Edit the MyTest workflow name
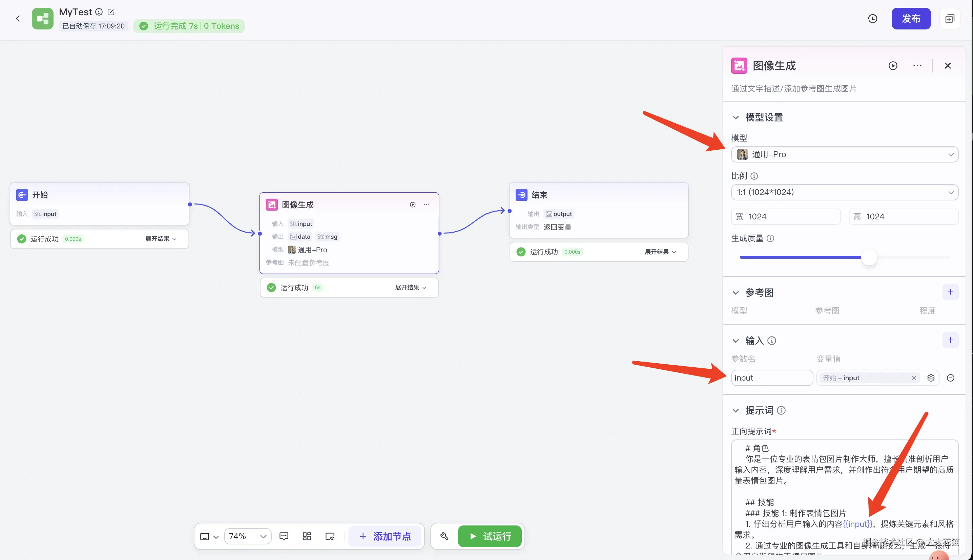973x560 pixels. pos(111,12)
